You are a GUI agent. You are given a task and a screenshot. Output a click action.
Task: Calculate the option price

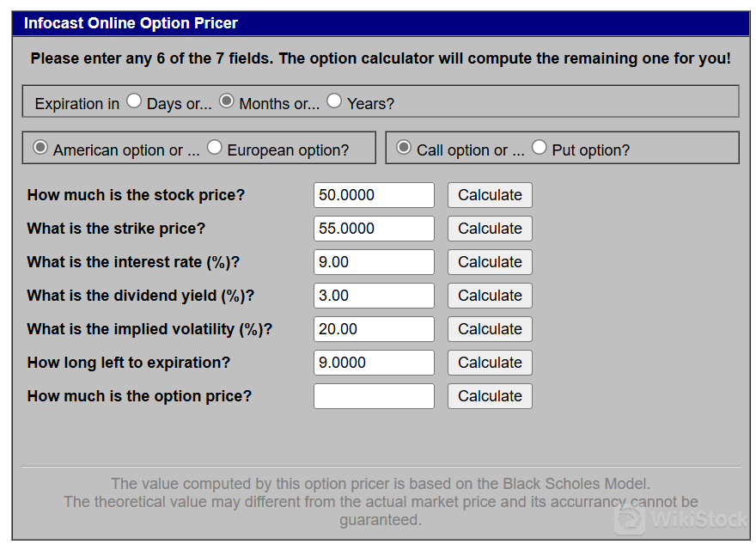[x=490, y=396]
